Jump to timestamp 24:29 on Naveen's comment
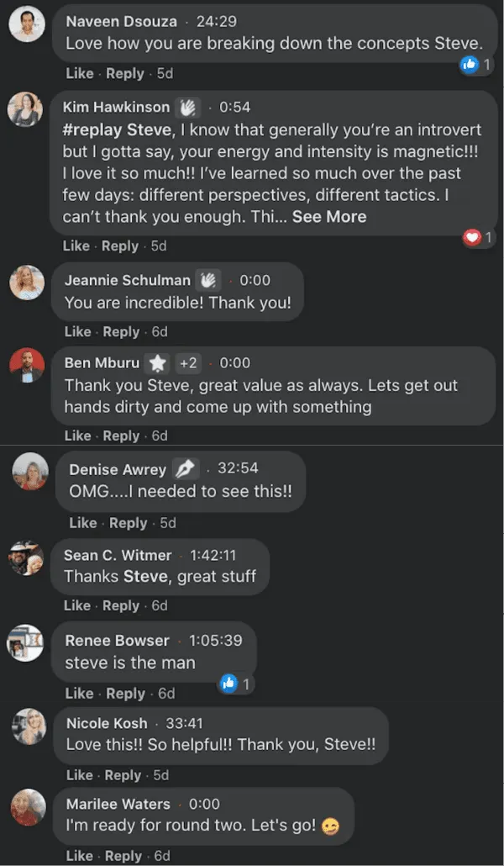The image size is (504, 866). (216, 21)
